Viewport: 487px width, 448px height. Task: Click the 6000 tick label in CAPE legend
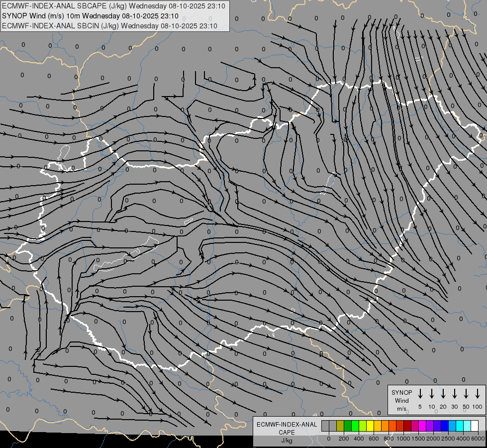point(478,439)
